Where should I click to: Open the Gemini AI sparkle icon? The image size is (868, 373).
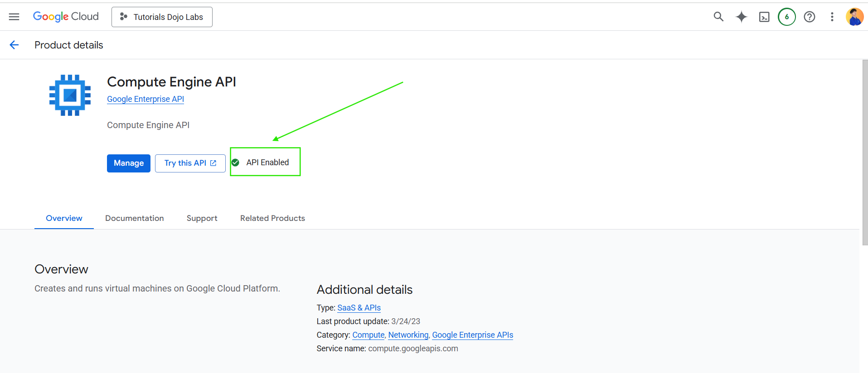[741, 17]
